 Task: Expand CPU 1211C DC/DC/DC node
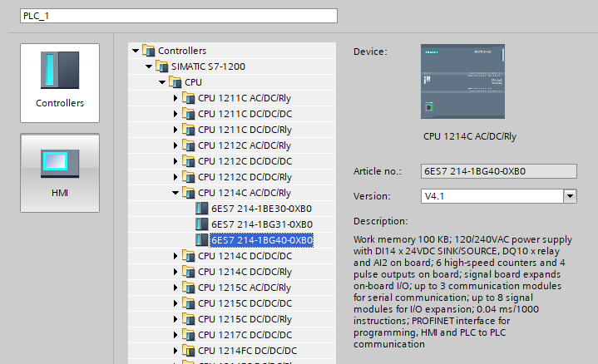point(175,114)
